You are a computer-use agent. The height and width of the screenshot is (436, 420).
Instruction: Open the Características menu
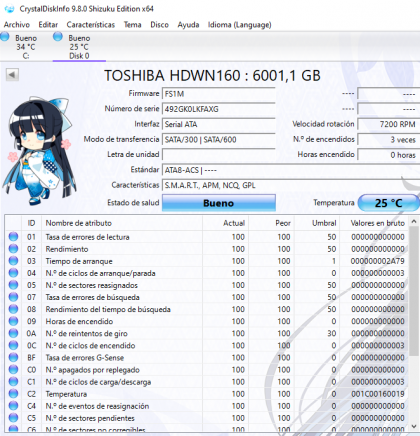click(x=91, y=25)
